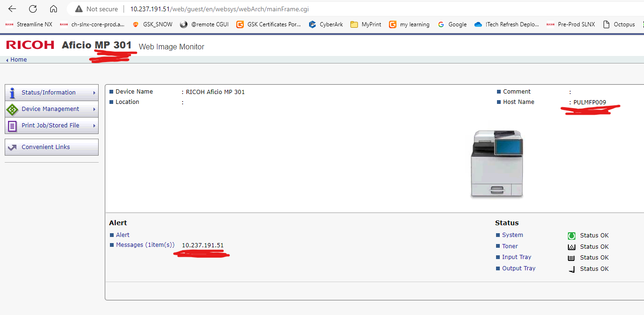Open the !Tech Refresh Deploy bookmark

pos(507,24)
